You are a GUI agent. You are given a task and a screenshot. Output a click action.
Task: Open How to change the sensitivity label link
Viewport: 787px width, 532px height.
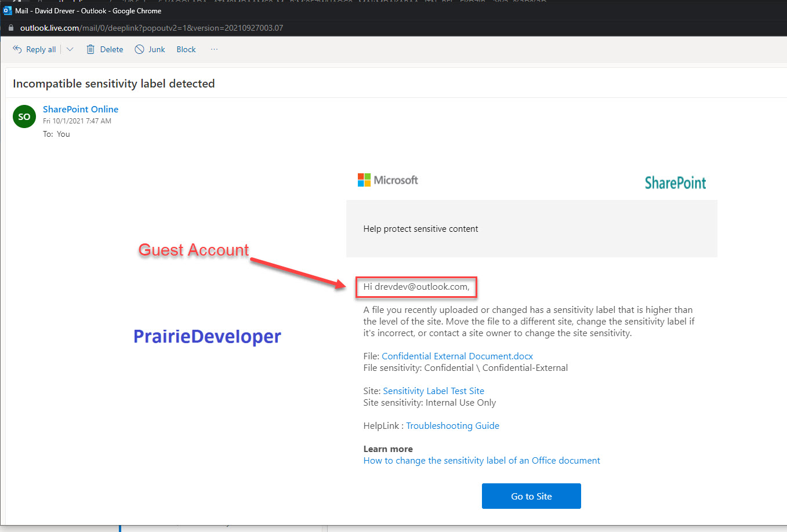481,460
